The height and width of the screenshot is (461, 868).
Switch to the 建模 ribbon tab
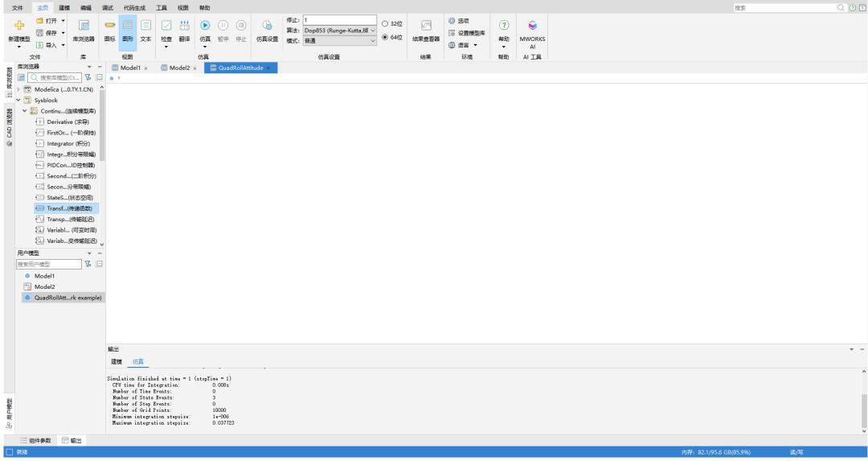[64, 8]
